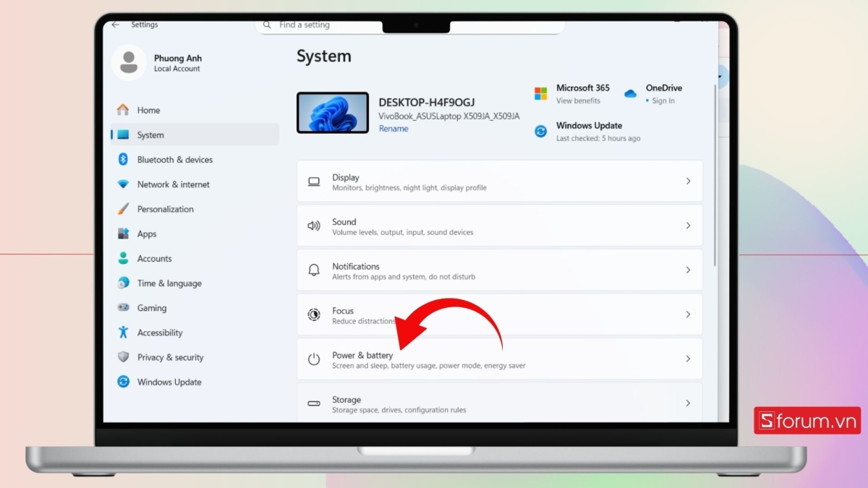Click the Network wifi icon
Image resolution: width=868 pixels, height=488 pixels.
(123, 184)
